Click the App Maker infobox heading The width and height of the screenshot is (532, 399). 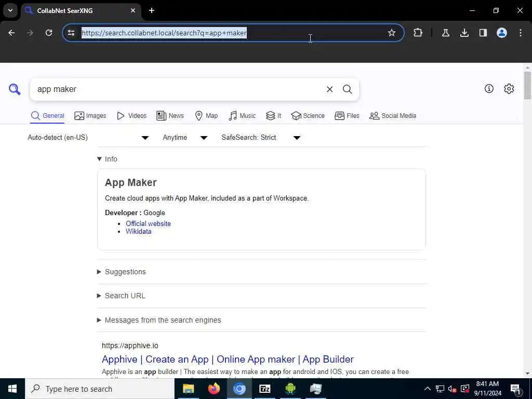(130, 182)
